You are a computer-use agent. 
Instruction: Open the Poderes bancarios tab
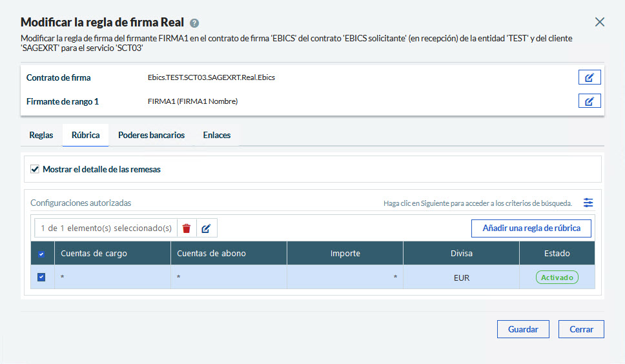(x=151, y=135)
